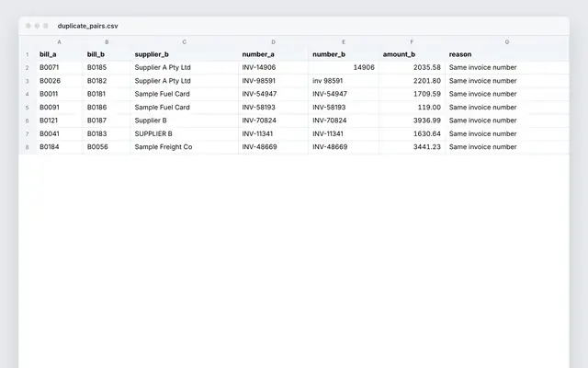Select column A header

(x=59, y=42)
